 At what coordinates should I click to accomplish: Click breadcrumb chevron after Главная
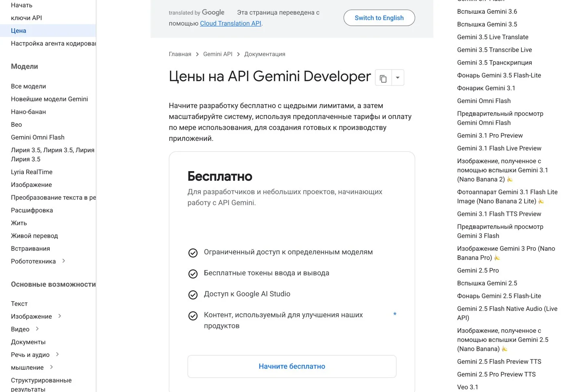coord(197,54)
